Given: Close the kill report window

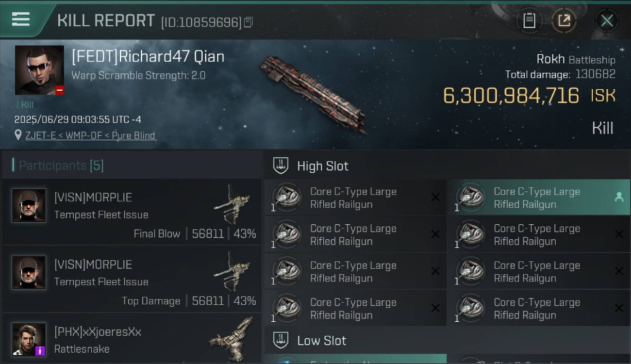Looking at the screenshot, I should pos(607,20).
